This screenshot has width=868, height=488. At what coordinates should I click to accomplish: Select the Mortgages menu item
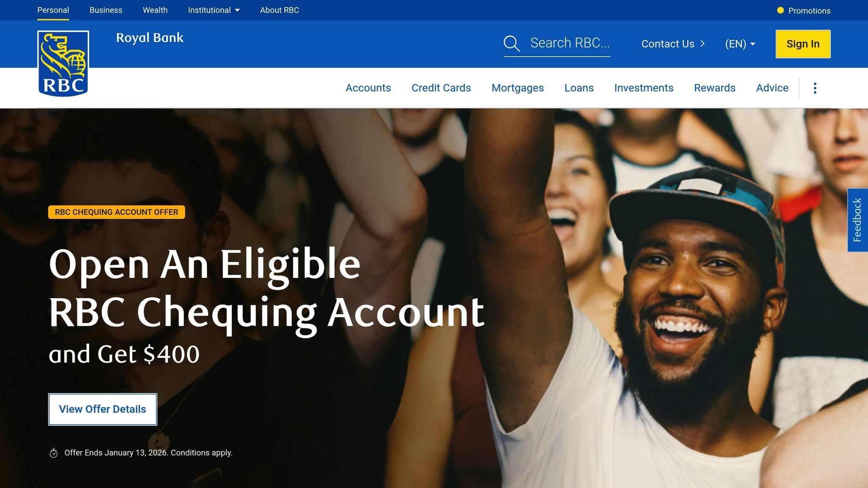pyautogui.click(x=517, y=88)
